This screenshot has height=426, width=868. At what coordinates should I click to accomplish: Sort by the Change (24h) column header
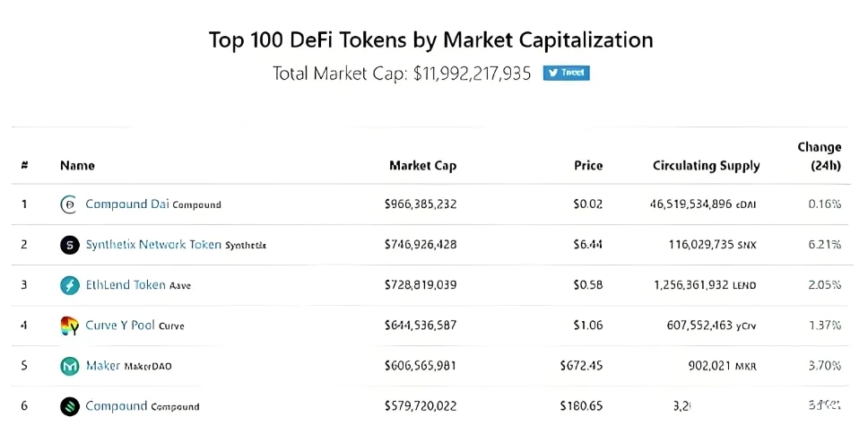pyautogui.click(x=820, y=156)
